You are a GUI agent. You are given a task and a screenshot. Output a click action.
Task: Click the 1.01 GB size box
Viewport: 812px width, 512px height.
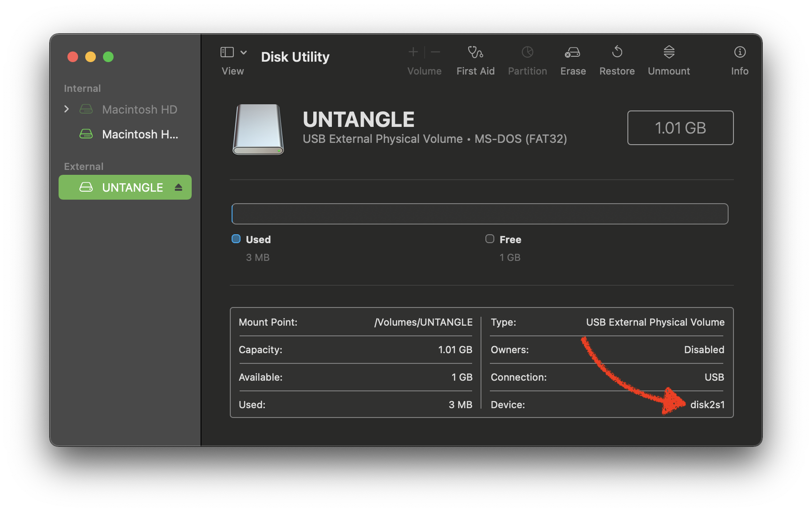(680, 128)
